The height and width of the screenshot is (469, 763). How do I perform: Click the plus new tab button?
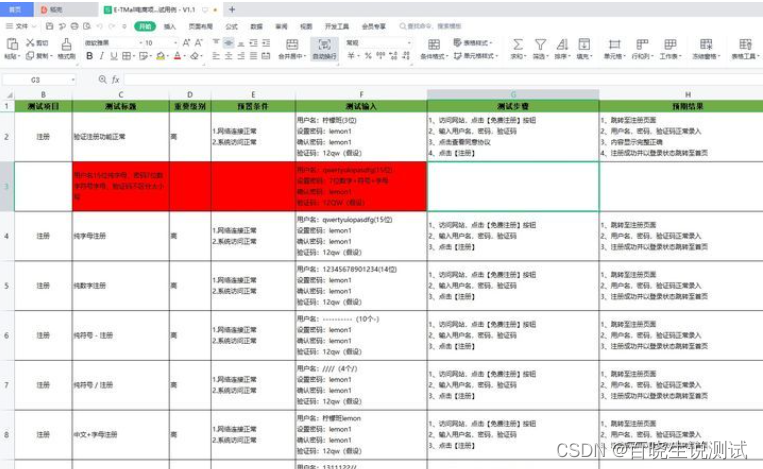(232, 9)
